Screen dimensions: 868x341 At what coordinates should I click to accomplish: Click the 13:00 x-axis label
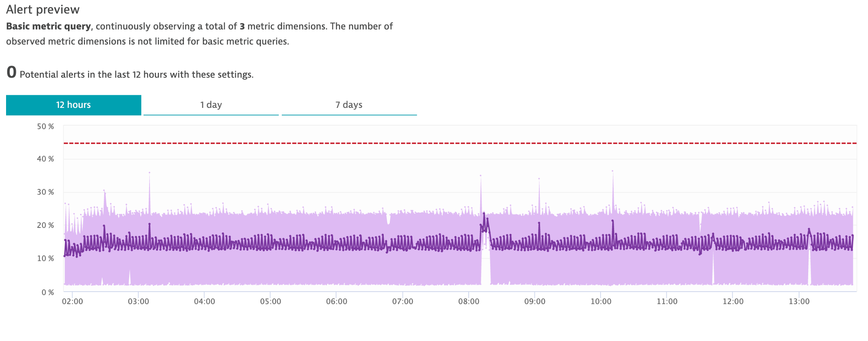pos(799,302)
